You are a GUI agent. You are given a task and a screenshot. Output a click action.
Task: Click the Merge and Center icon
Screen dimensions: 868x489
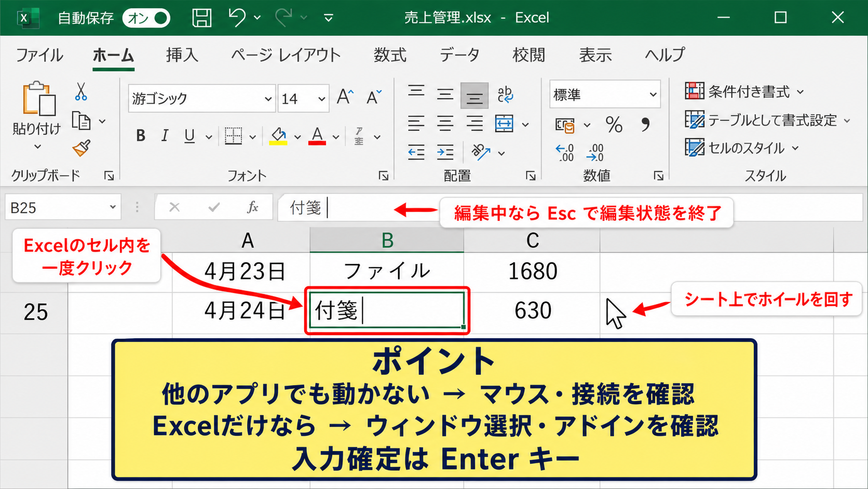click(504, 124)
